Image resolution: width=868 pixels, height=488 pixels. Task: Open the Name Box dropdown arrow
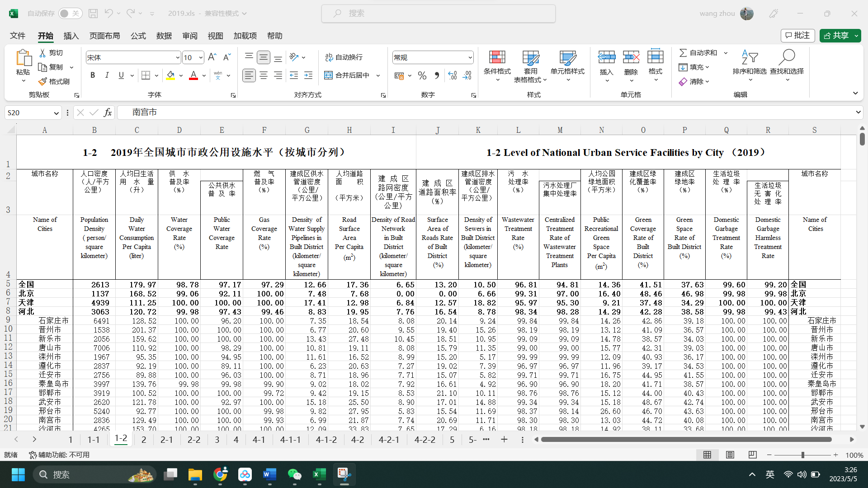[x=56, y=113]
